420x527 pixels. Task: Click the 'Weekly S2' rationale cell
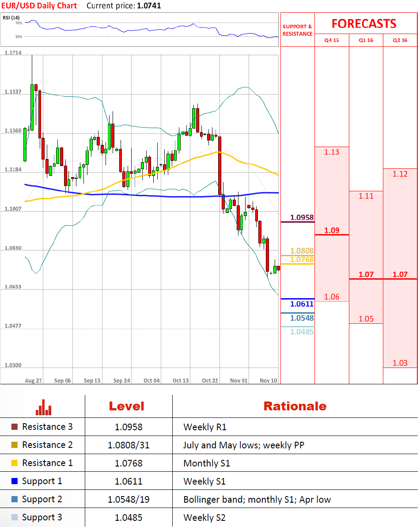tap(204, 518)
